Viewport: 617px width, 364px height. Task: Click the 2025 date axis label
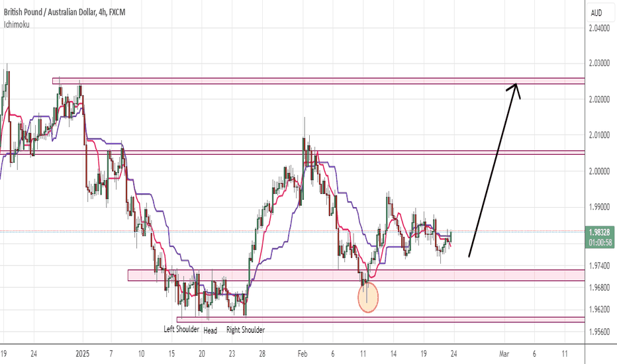point(83,354)
